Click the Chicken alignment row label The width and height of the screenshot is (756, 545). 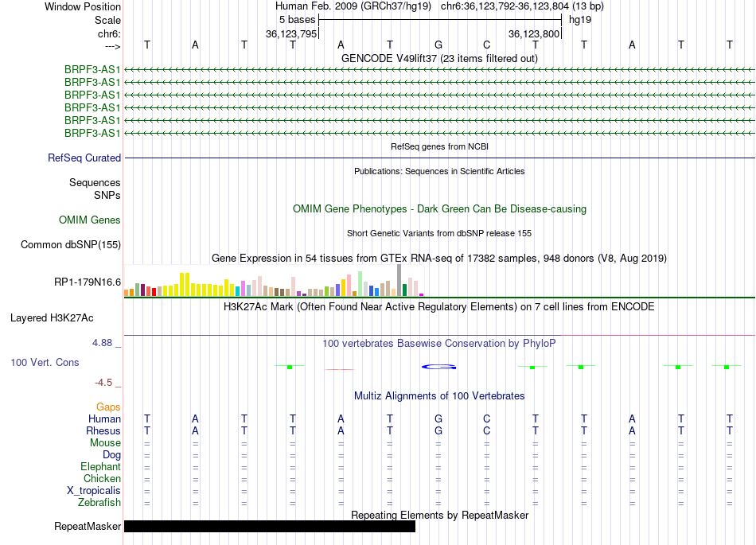click(102, 478)
